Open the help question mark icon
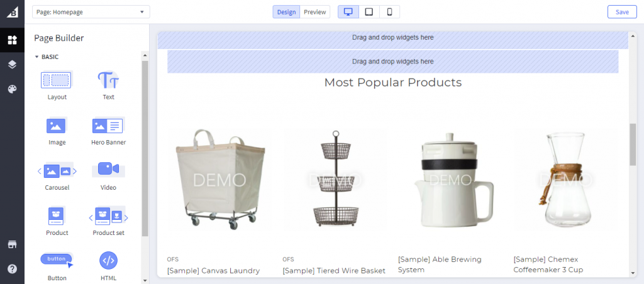The image size is (644, 284). pyautogui.click(x=13, y=269)
